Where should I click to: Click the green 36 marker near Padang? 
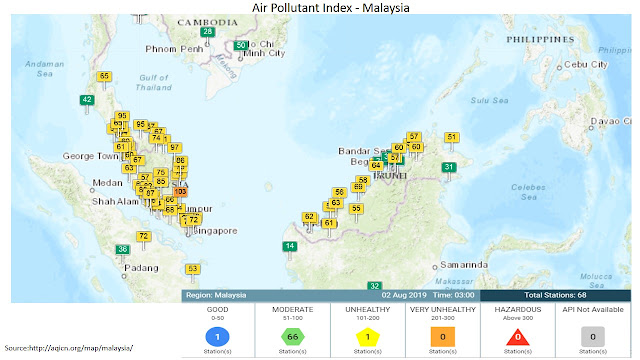(122, 249)
